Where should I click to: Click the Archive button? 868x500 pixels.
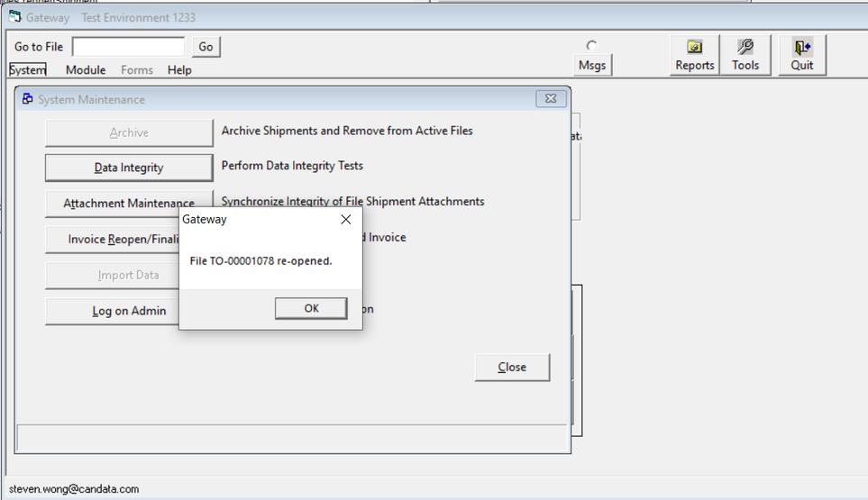129,132
